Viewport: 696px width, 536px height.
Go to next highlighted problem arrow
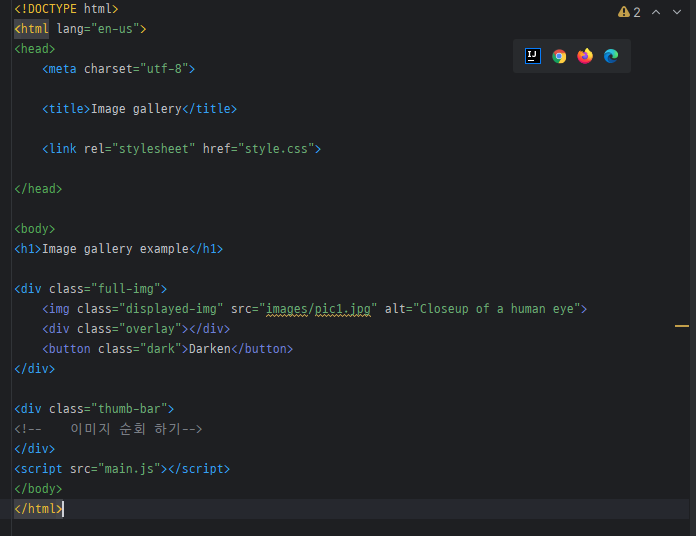tap(676, 12)
